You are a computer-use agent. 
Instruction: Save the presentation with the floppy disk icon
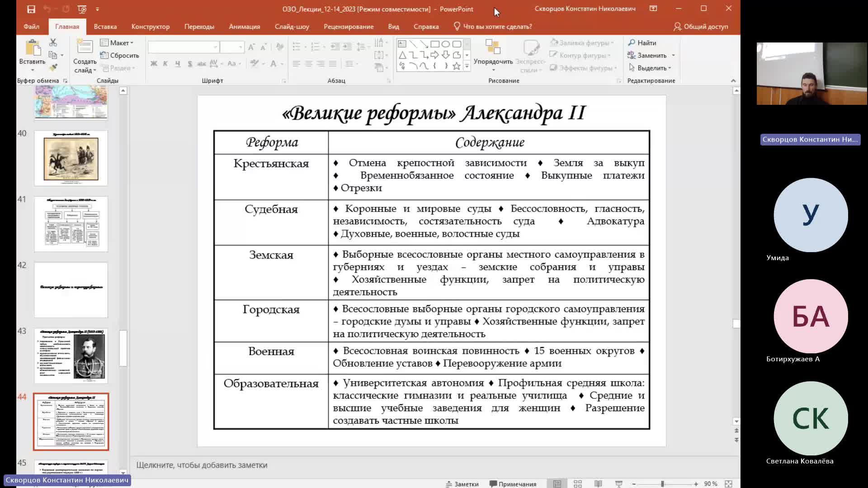[x=31, y=9]
